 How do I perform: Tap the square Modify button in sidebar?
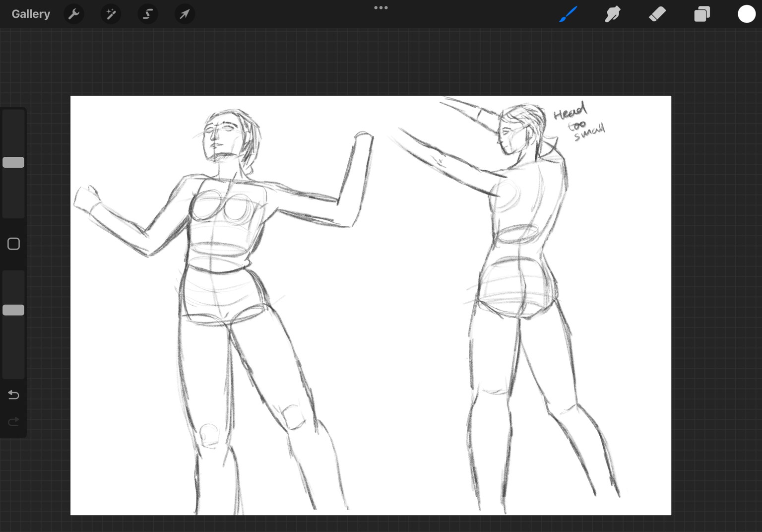13,244
